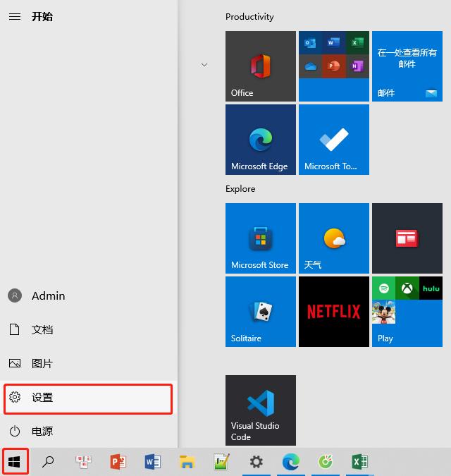This screenshot has width=451, height=476.
Task: Open the Office tile
Action: pyautogui.click(x=261, y=66)
